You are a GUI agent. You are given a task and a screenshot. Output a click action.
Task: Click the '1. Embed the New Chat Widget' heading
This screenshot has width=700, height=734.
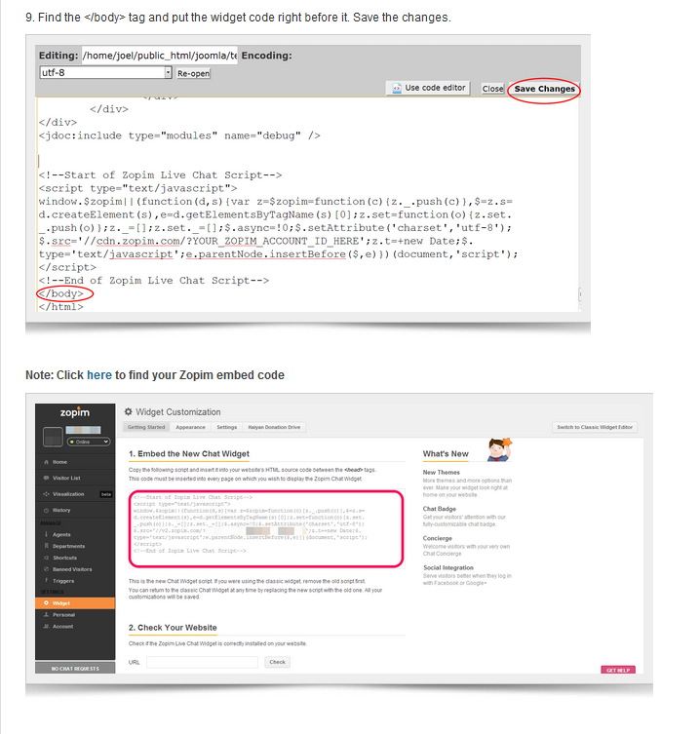click(x=189, y=453)
